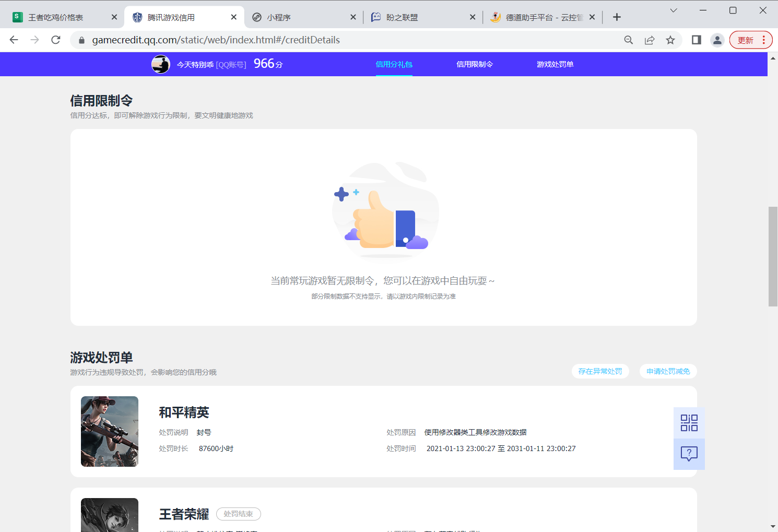Click the 封号 penalty description value
The width and height of the screenshot is (778, 532).
click(204, 432)
